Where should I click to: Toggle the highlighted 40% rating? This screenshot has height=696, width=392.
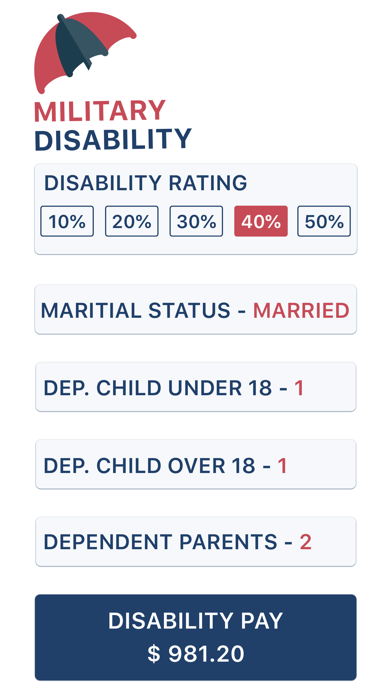[x=261, y=221]
